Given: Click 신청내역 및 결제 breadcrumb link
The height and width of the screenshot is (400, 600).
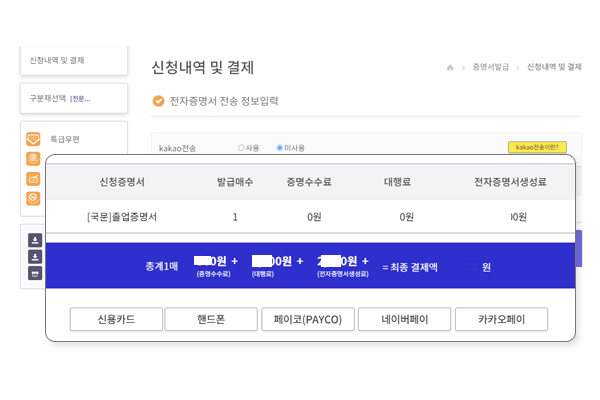Looking at the screenshot, I should [x=554, y=67].
